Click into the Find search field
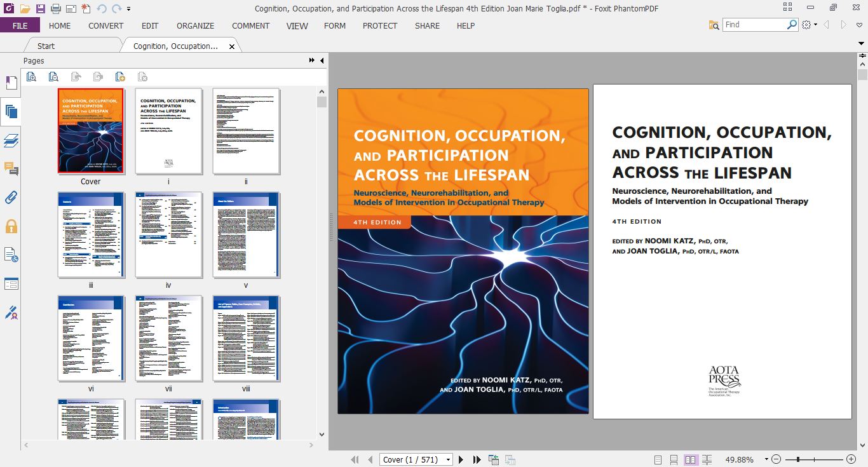Image resolution: width=868 pixels, height=467 pixels. click(x=754, y=25)
